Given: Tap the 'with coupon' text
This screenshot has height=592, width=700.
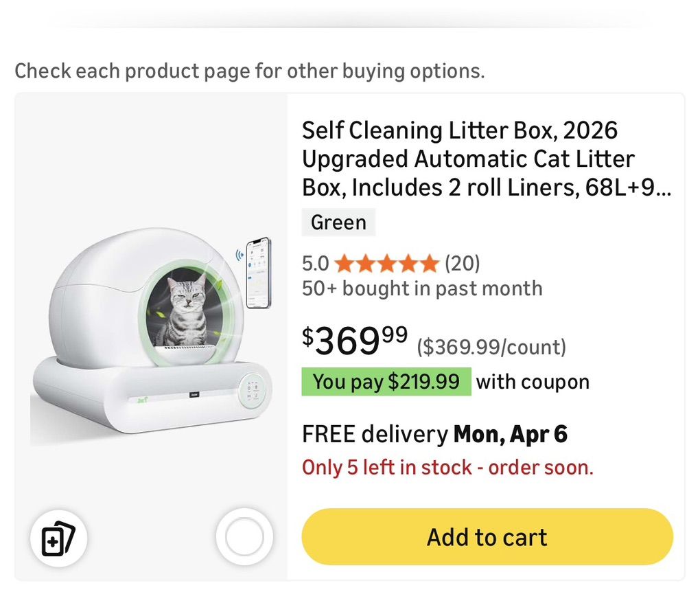Looking at the screenshot, I should pos(533,382).
